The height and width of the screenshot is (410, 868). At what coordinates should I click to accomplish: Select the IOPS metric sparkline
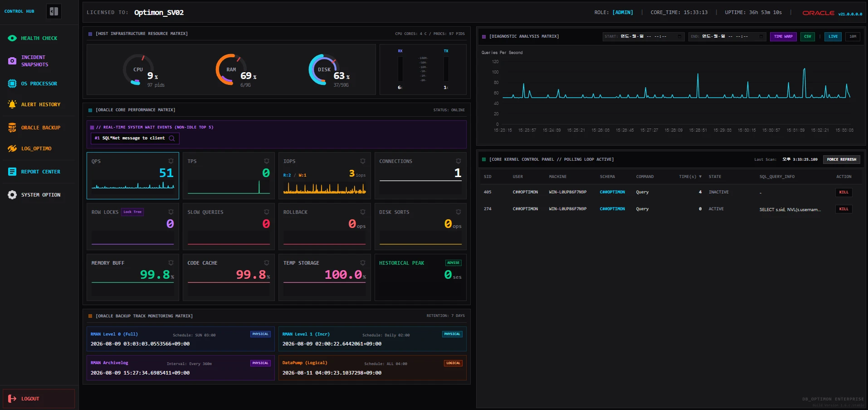(x=325, y=188)
